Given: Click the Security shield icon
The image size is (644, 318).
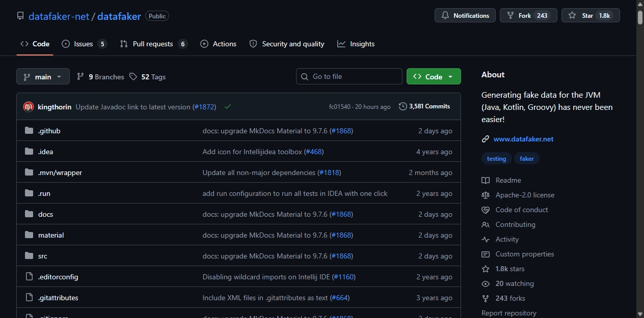Looking at the screenshot, I should click(x=253, y=44).
